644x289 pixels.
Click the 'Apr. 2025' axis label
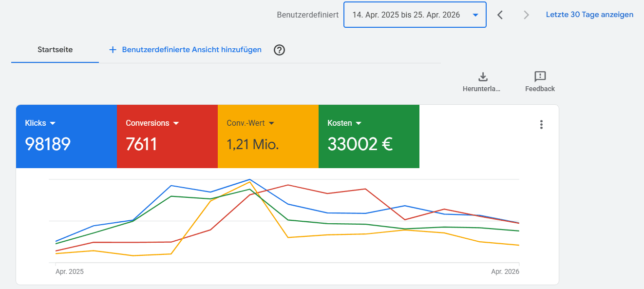tap(70, 271)
